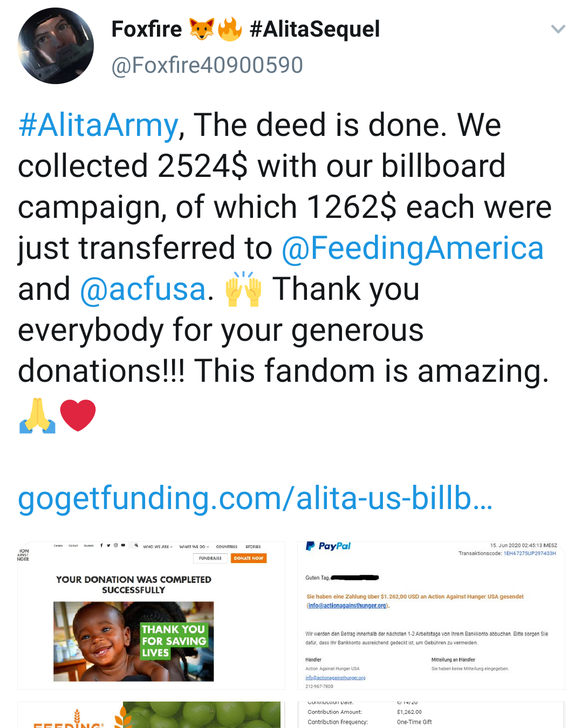The height and width of the screenshot is (728, 582).
Task: Open the contribution amount receipt image
Action: click(x=430, y=715)
